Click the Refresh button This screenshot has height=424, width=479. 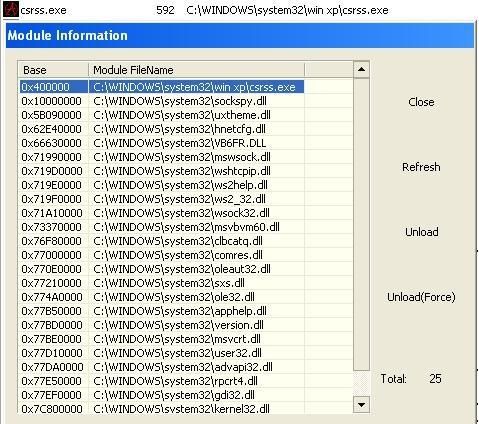[421, 167]
